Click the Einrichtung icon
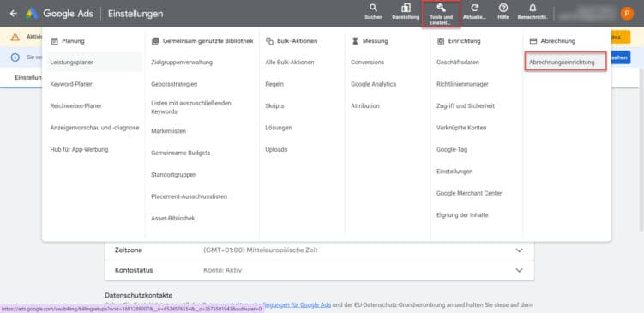Screen dimensions: 644x313 (x=441, y=41)
